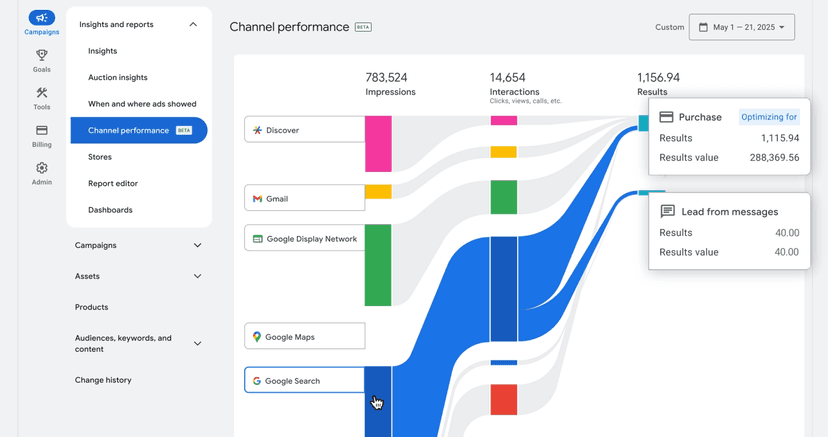
Task: Open Change history
Action: [103, 379]
